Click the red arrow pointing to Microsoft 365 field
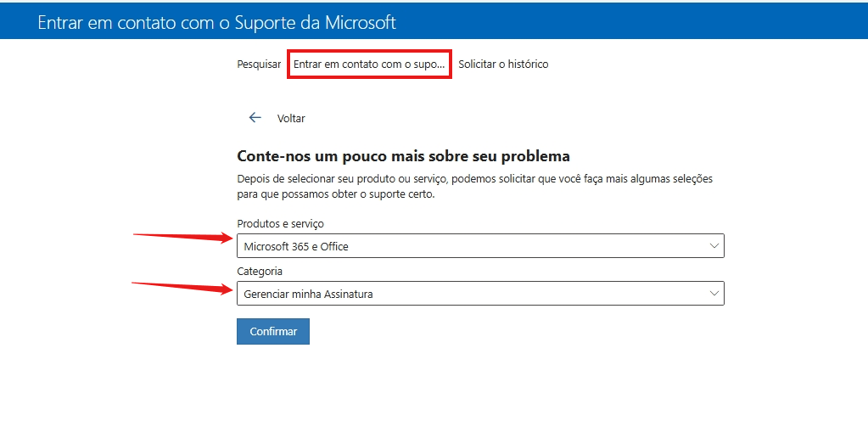868x421 pixels. 184,238
